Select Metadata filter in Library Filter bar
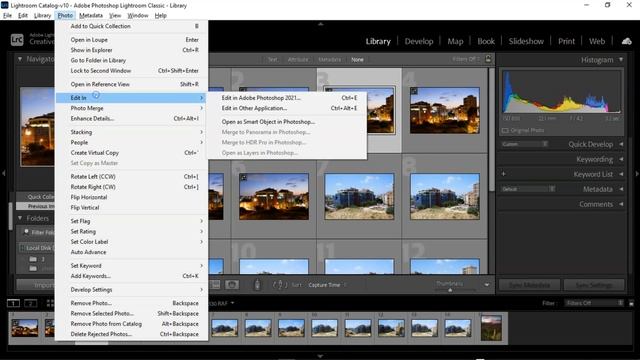The image size is (640, 360). [329, 60]
